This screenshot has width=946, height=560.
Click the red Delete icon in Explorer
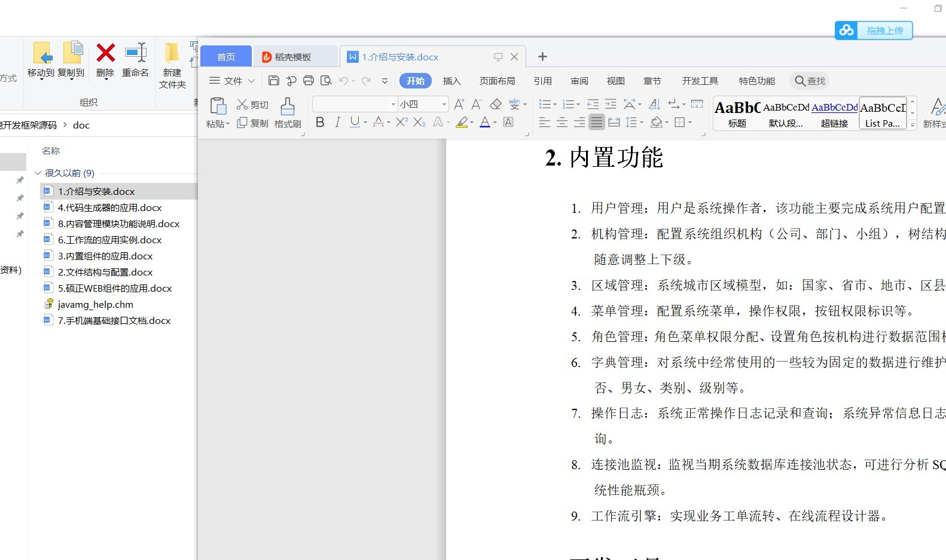tap(105, 60)
